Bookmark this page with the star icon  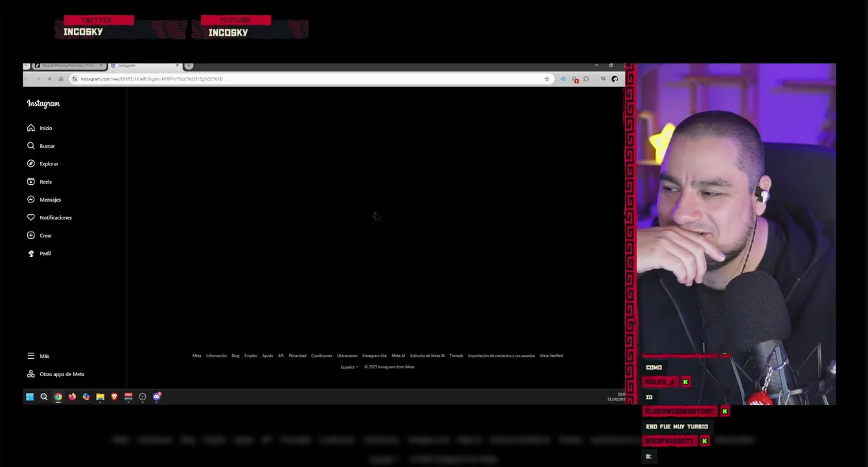point(547,79)
